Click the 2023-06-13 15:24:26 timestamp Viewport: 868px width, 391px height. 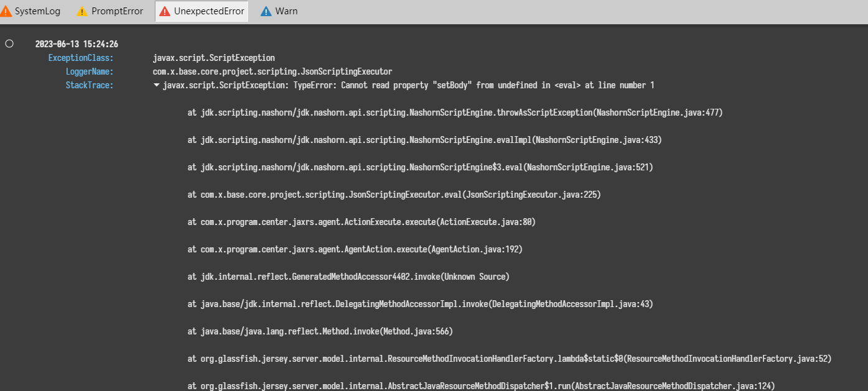tap(76, 44)
